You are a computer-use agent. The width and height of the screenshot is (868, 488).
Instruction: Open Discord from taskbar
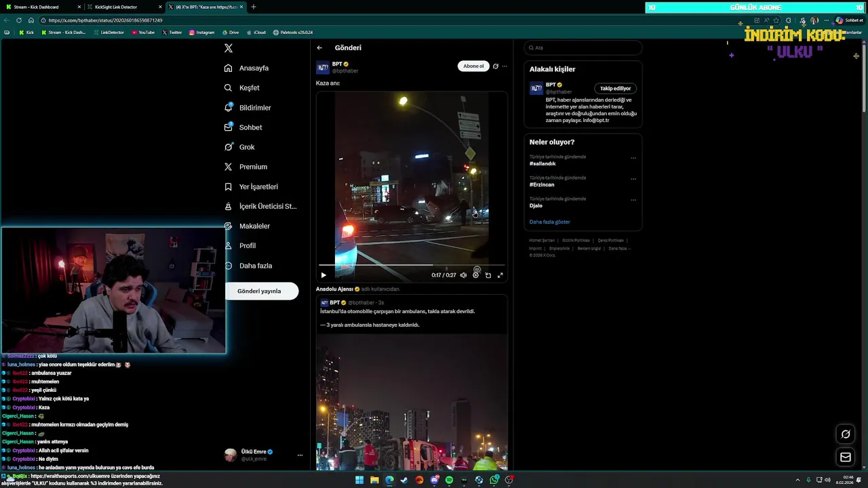(434, 480)
